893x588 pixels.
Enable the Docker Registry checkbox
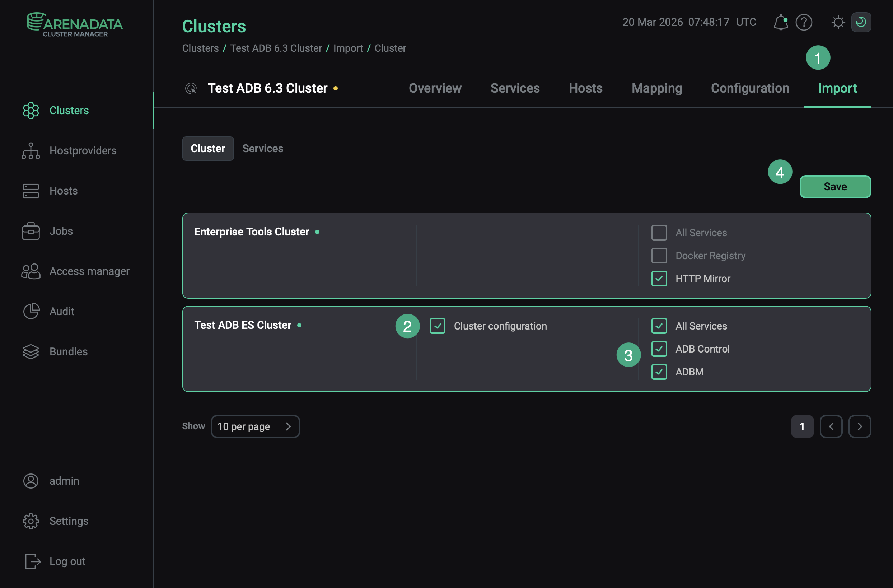pyautogui.click(x=659, y=256)
